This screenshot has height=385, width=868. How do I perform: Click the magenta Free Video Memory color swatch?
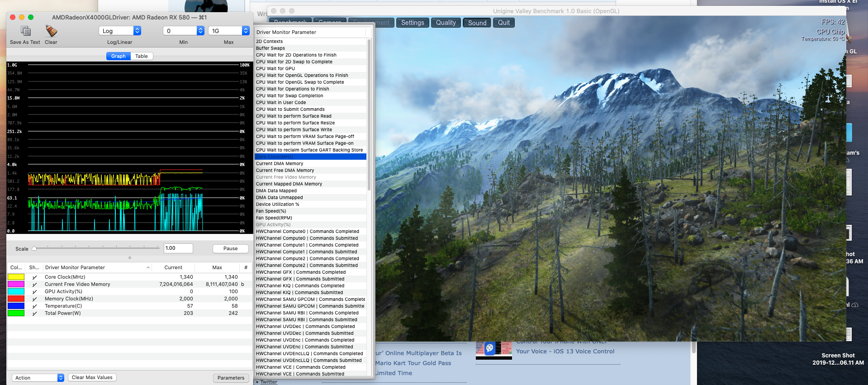coord(16,284)
